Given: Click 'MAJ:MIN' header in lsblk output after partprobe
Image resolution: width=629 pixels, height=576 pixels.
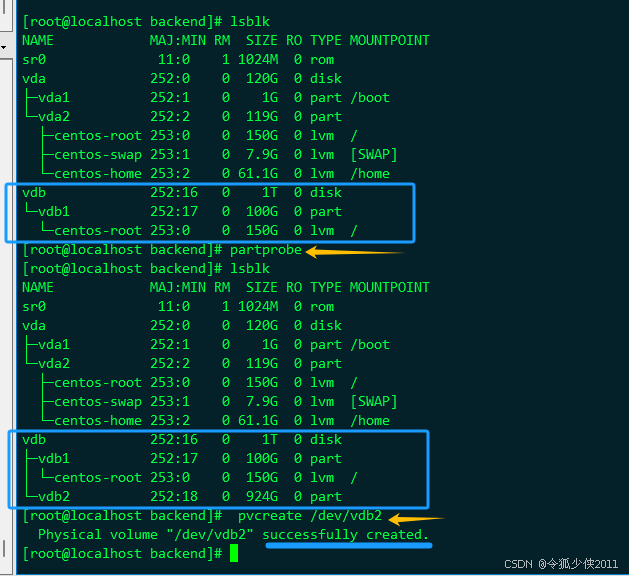Looking at the screenshot, I should [x=178, y=288].
